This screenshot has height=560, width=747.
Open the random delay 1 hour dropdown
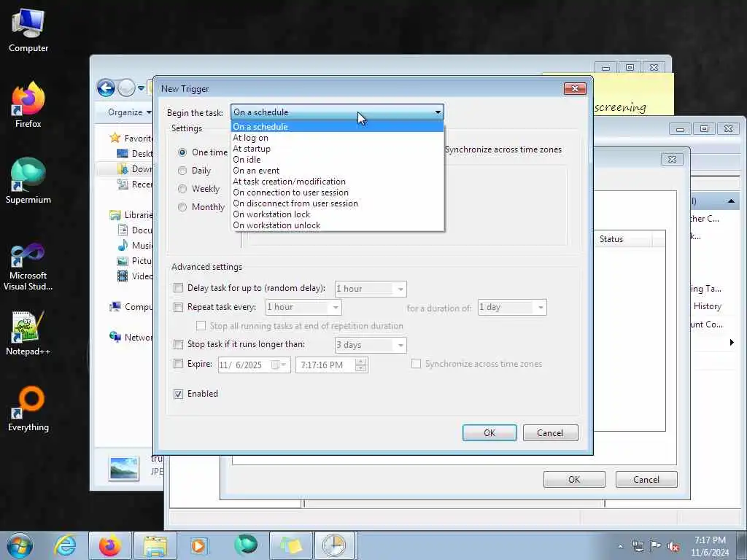400,289
